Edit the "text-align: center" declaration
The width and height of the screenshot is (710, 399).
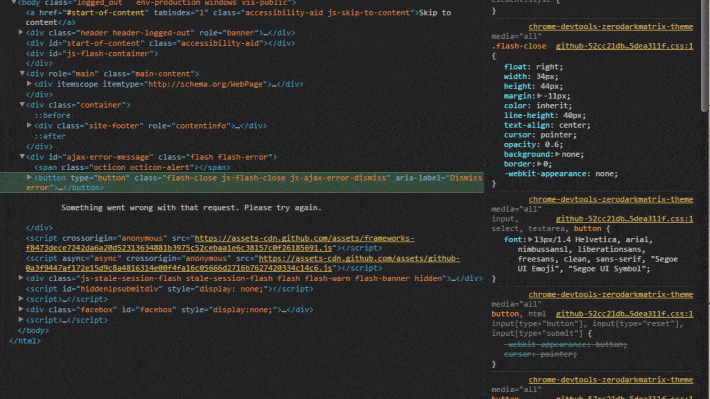pos(547,125)
